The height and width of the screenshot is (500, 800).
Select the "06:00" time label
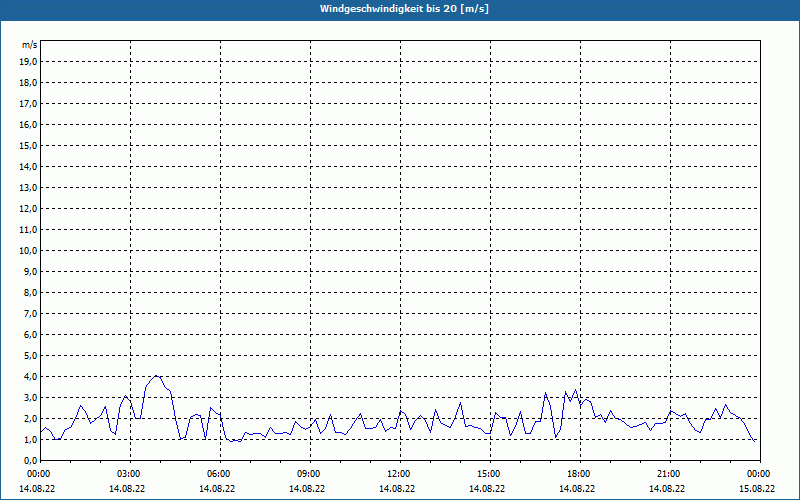coord(220,474)
